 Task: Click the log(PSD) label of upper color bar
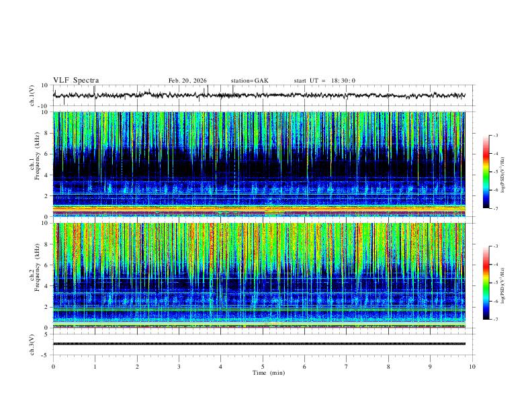(503, 175)
